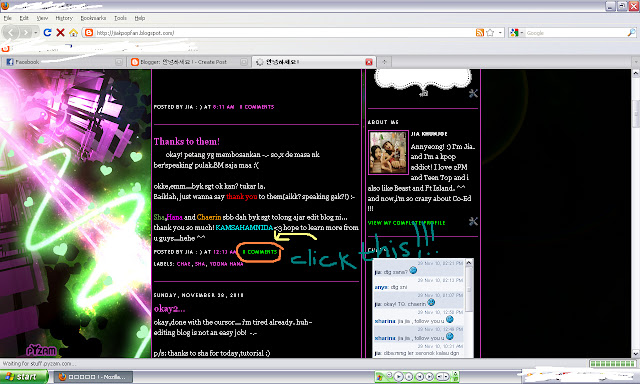The width and height of the screenshot is (640, 384).
Task: Click wrench edit icon under the cloud widget
Action: coord(473,93)
